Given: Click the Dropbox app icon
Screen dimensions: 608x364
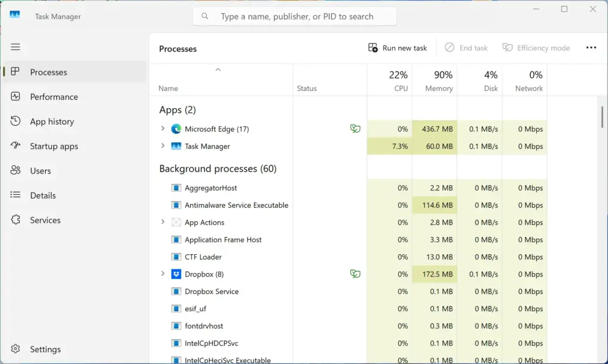Looking at the screenshot, I should pos(176,274).
